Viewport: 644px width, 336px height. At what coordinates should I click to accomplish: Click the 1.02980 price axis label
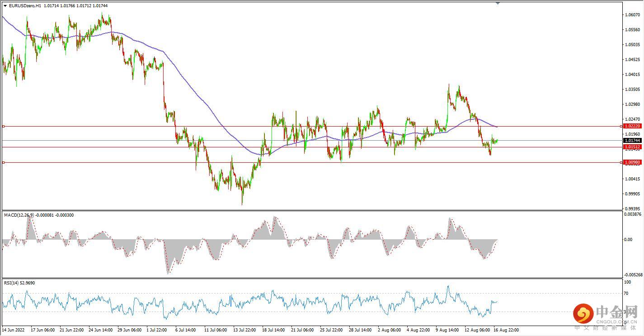632,104
